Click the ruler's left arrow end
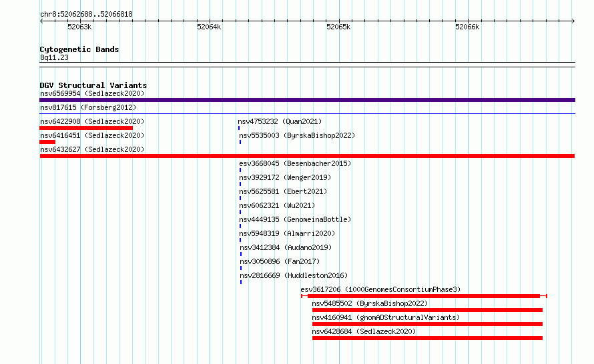 click(41, 21)
